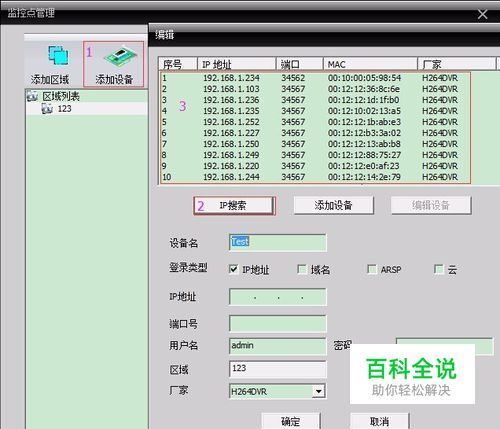Select device row 192.168.1.235
This screenshot has height=429, width=500.
click(x=315, y=111)
